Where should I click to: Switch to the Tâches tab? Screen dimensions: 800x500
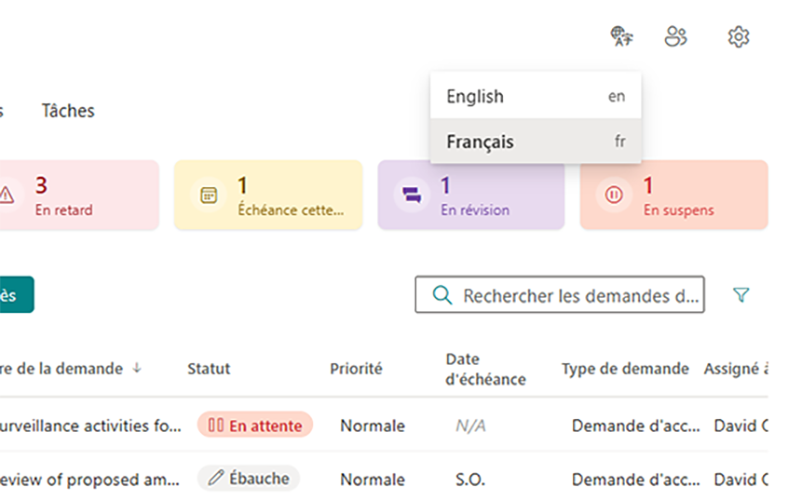(x=68, y=111)
